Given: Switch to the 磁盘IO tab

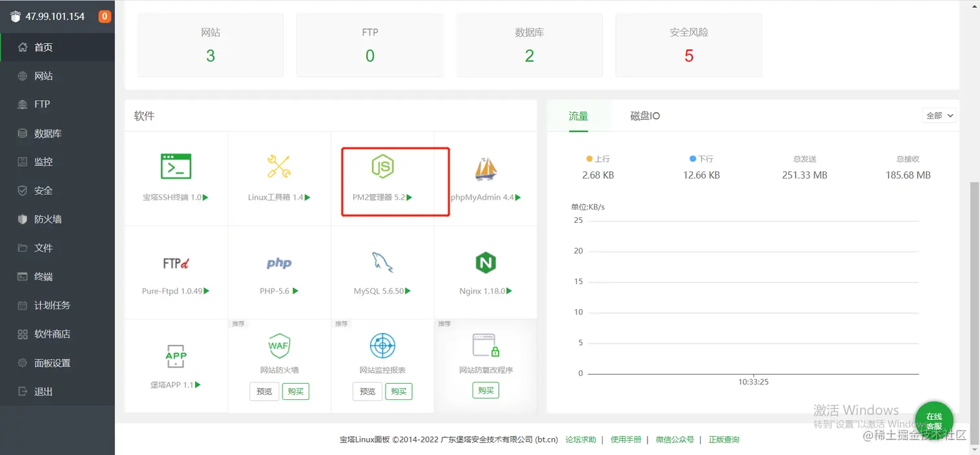Looking at the screenshot, I should (645, 116).
